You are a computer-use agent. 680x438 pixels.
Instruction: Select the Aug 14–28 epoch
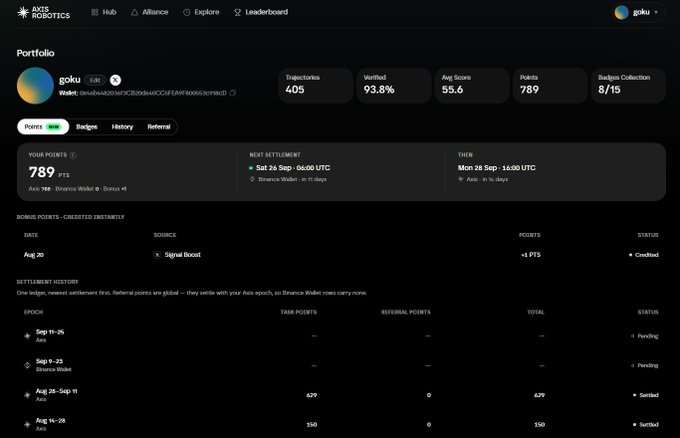point(341,424)
